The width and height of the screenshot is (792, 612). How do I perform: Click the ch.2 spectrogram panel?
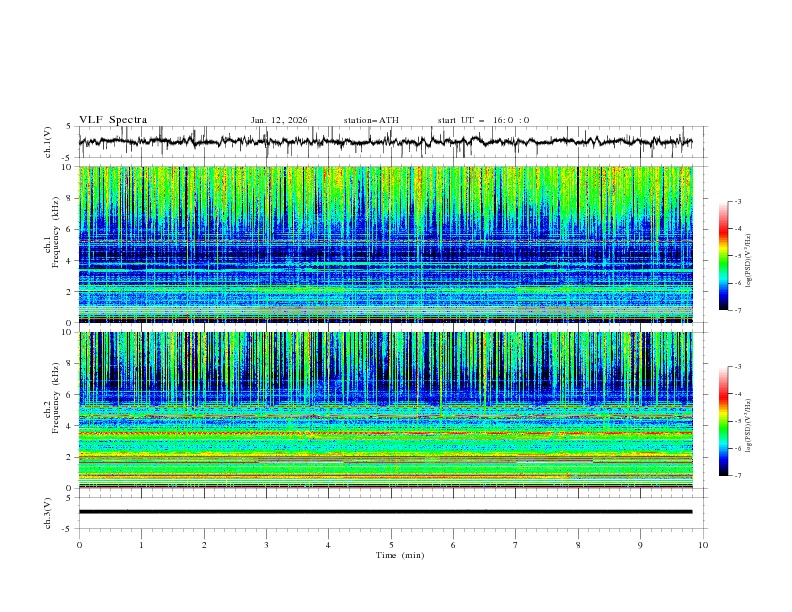(385, 410)
